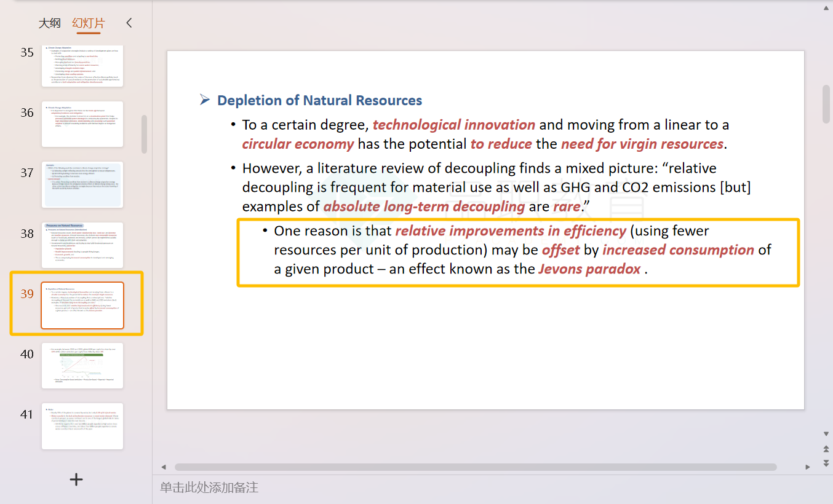Switch to the 幻灯片 slides tab

point(89,23)
